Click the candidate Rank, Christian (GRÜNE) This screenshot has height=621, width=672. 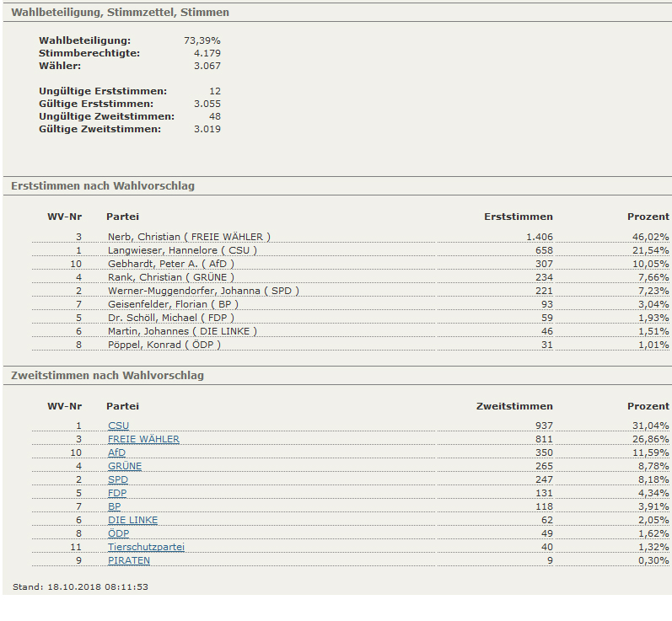[171, 277]
